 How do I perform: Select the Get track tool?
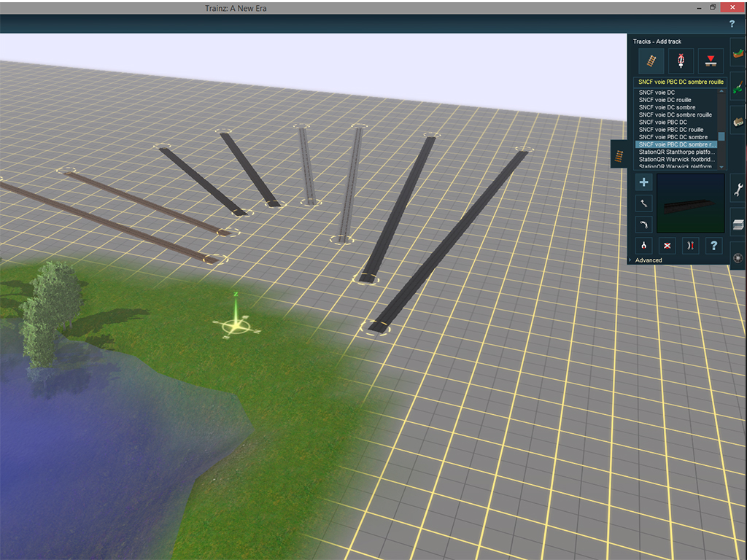click(690, 246)
